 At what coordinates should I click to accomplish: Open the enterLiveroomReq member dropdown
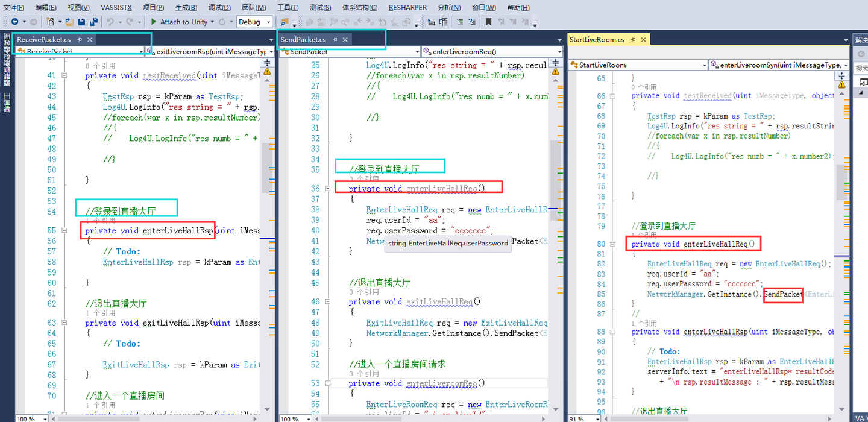[x=491, y=52]
